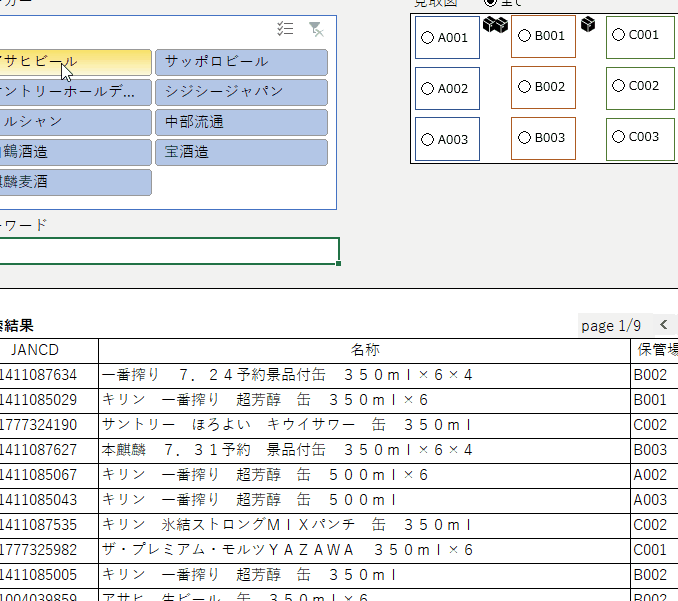Click the page 1/9 indicator
This screenshot has width=678, height=601.
tap(611, 325)
